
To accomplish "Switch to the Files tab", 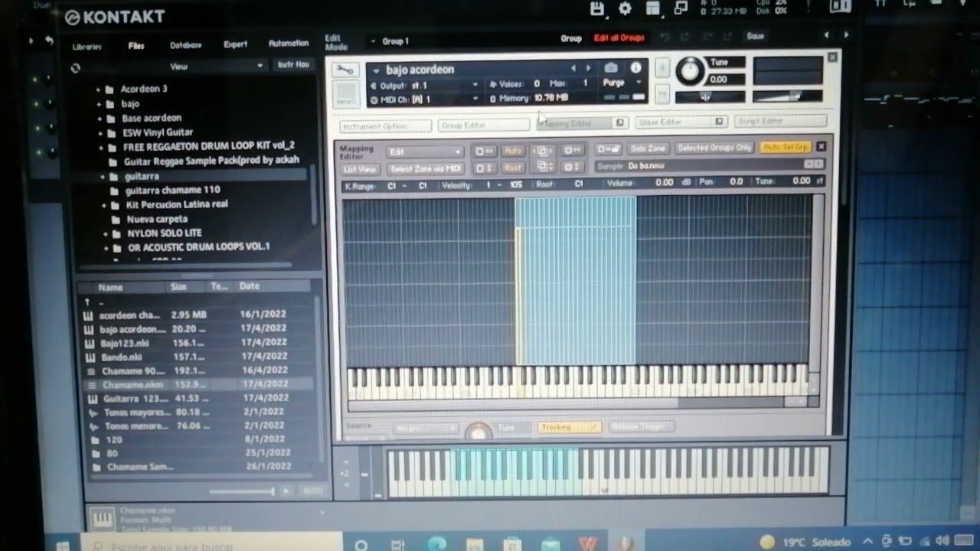I will click(136, 46).
